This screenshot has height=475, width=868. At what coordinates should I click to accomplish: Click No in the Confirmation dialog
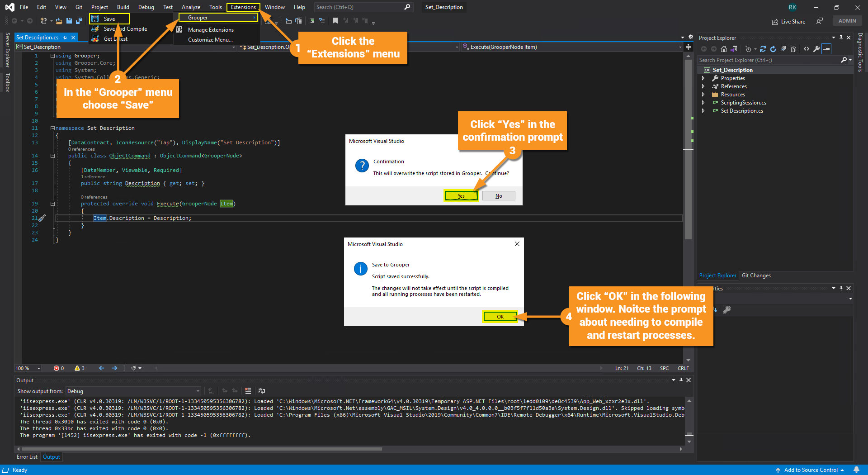[499, 196]
